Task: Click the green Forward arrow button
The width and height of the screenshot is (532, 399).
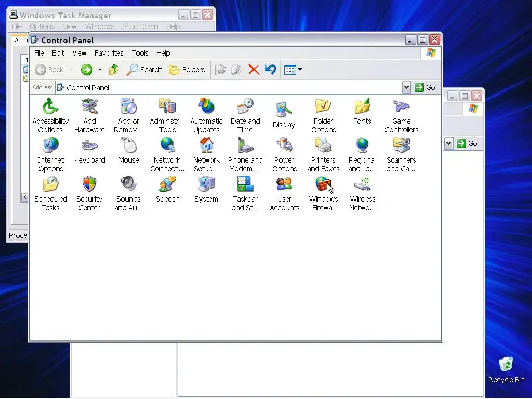Action: tap(87, 70)
